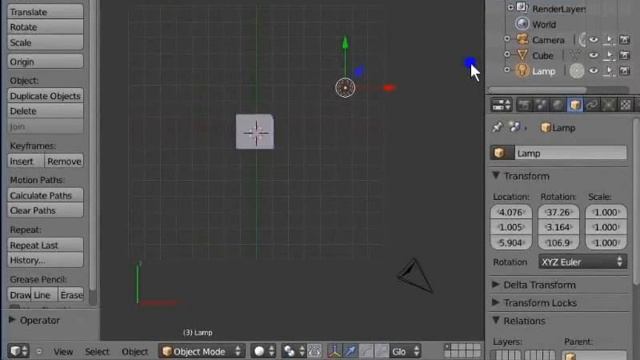Click the lamp data icon beside Lamp in outliner
640x360 pixels.
click(577, 71)
